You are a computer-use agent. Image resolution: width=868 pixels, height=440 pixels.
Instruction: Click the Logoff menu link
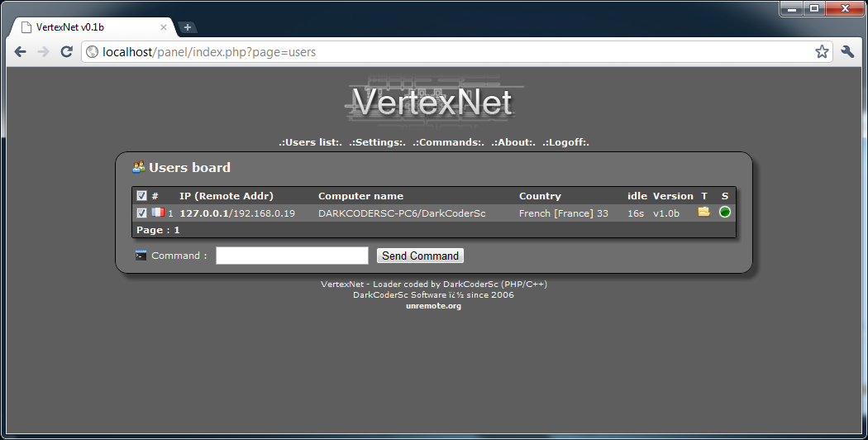tap(565, 142)
